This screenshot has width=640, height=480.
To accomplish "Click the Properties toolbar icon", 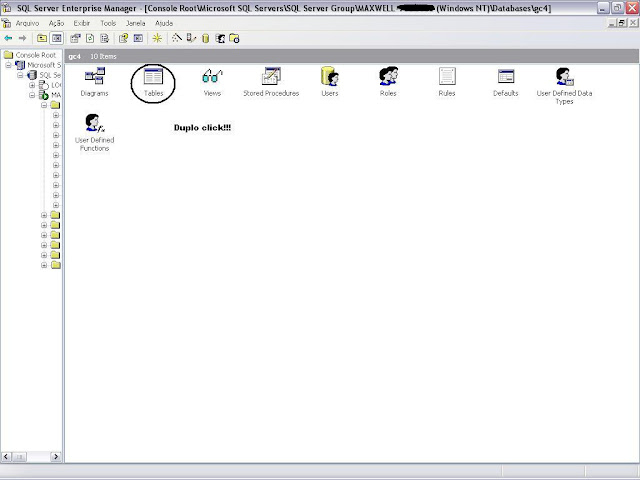I will click(x=75, y=38).
